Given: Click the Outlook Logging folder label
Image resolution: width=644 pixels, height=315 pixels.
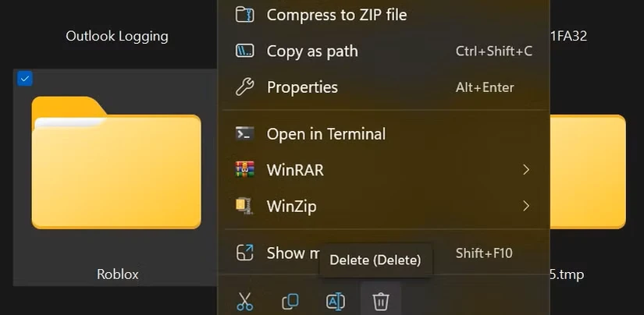Looking at the screenshot, I should [x=117, y=36].
